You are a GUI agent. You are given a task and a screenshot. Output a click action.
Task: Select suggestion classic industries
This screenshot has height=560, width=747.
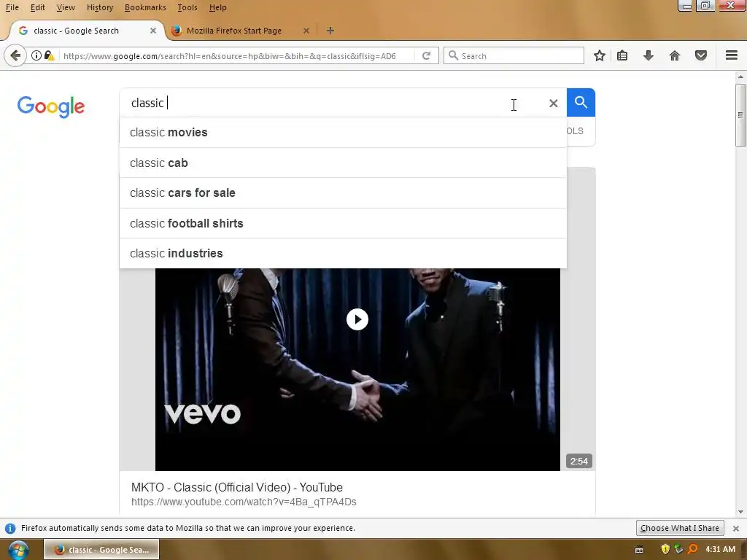coord(343,253)
